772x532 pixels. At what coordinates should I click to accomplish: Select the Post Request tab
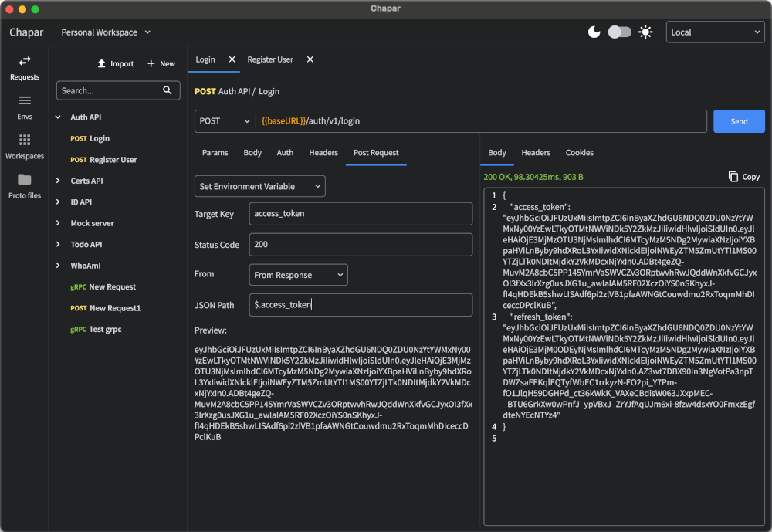376,153
